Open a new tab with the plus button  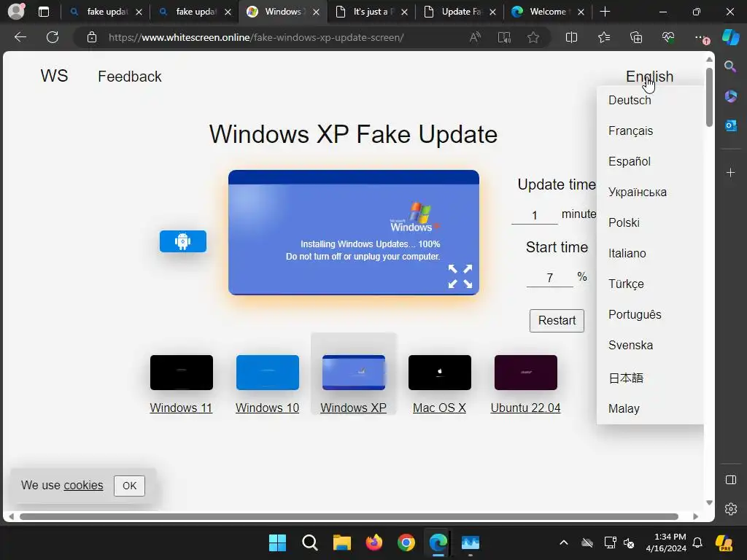pos(605,12)
